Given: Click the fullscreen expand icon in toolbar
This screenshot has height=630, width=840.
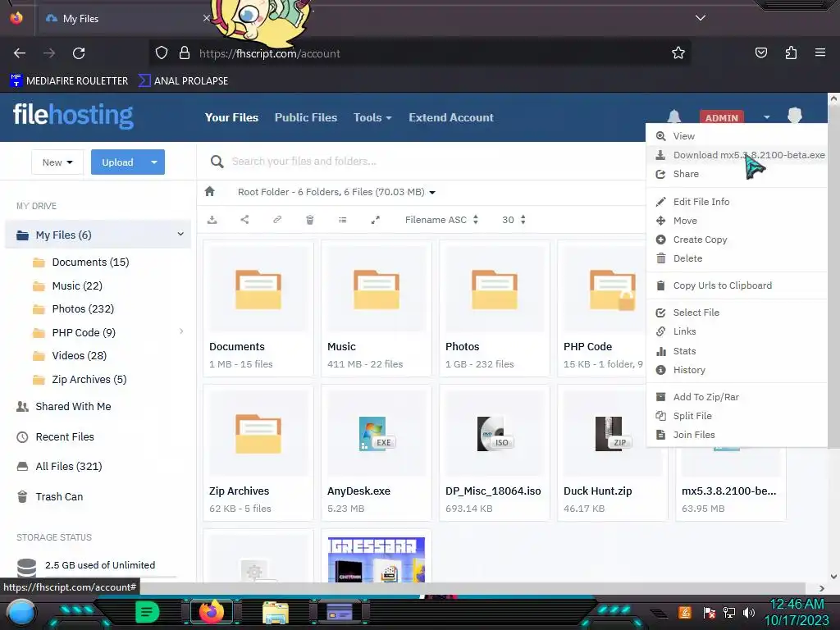Looking at the screenshot, I should [x=376, y=220].
